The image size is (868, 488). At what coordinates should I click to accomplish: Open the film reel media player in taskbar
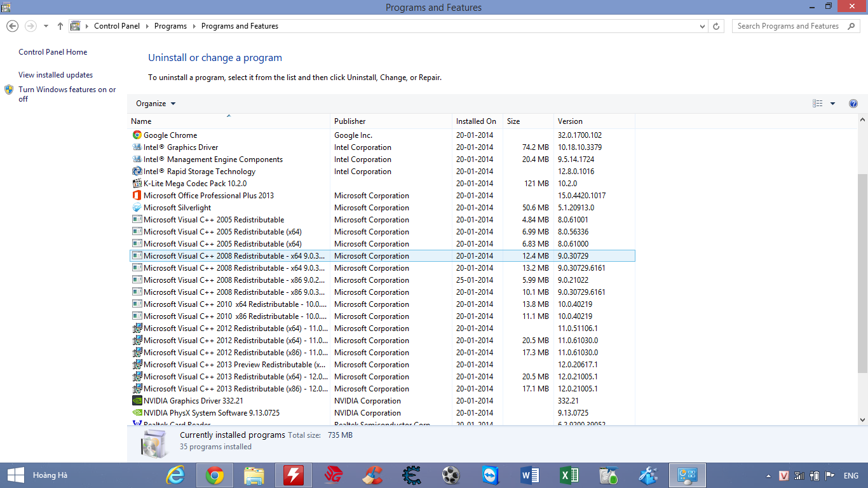(451, 475)
